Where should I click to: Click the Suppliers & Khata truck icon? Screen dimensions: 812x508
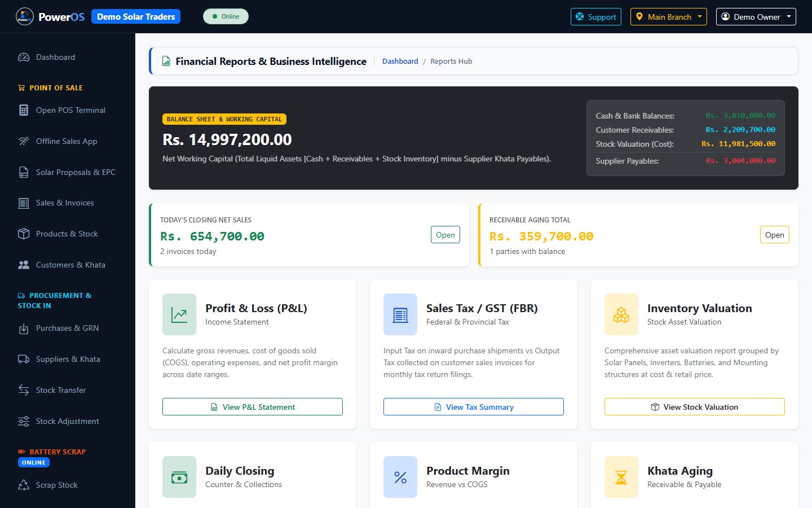click(x=24, y=360)
